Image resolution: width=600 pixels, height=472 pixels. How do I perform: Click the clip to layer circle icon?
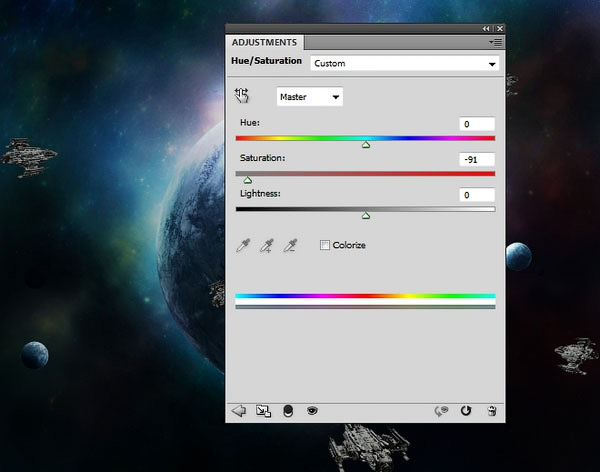[288, 410]
